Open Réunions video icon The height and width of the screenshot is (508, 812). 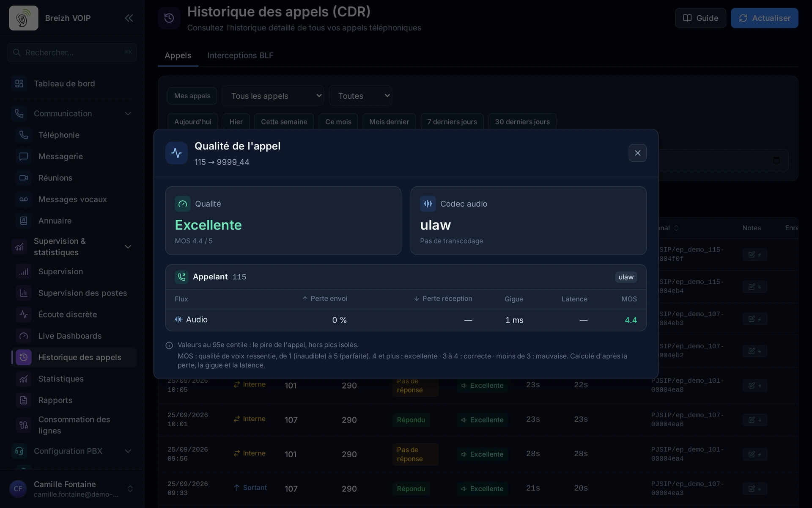24,178
